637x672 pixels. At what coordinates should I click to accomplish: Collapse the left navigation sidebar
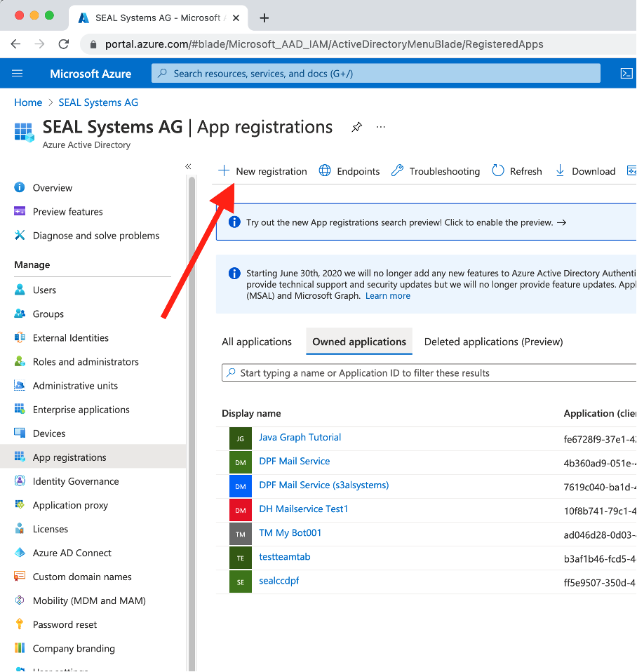coord(188,166)
